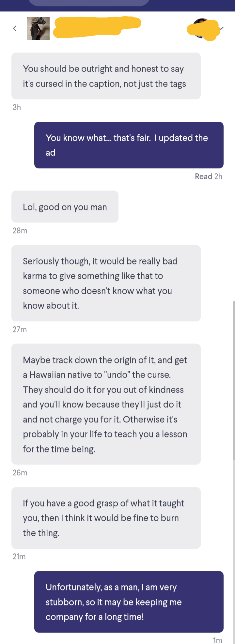The image size is (235, 644).
Task: Expand conversation options with the chevron
Action: coord(221,29)
